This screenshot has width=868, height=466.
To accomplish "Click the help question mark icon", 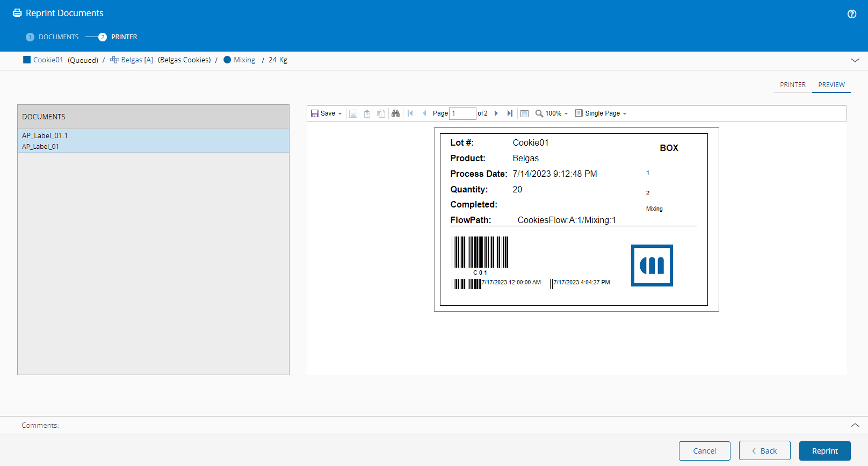I will click(x=851, y=14).
